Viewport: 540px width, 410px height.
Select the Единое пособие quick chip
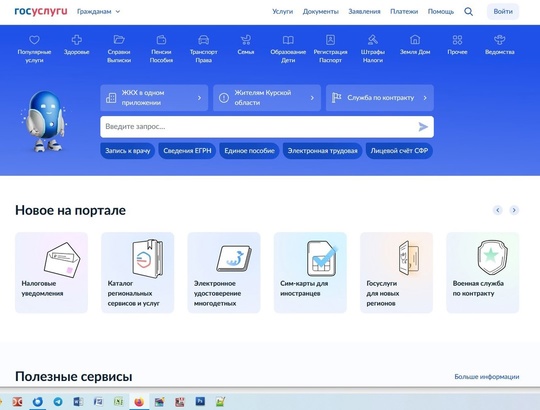(249, 151)
